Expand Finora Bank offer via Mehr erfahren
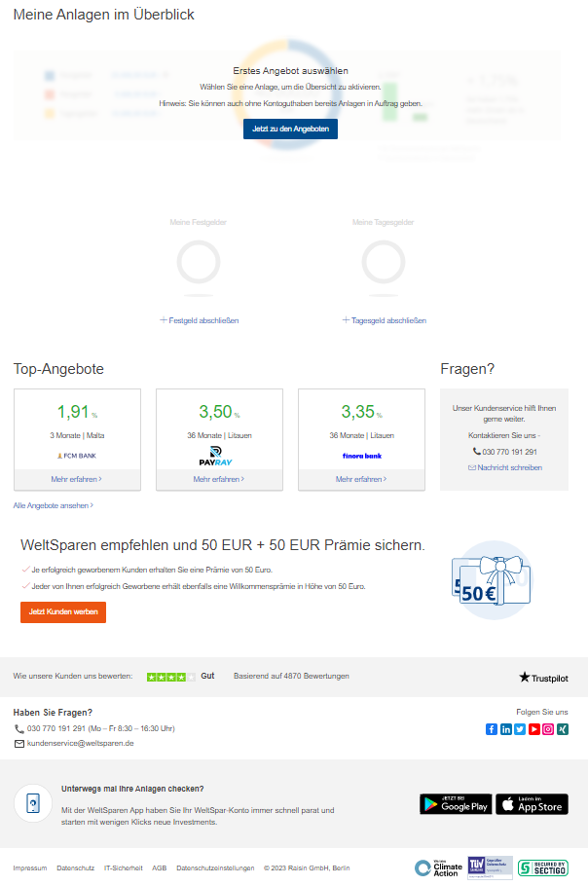This screenshot has height=886, width=588. [361, 479]
